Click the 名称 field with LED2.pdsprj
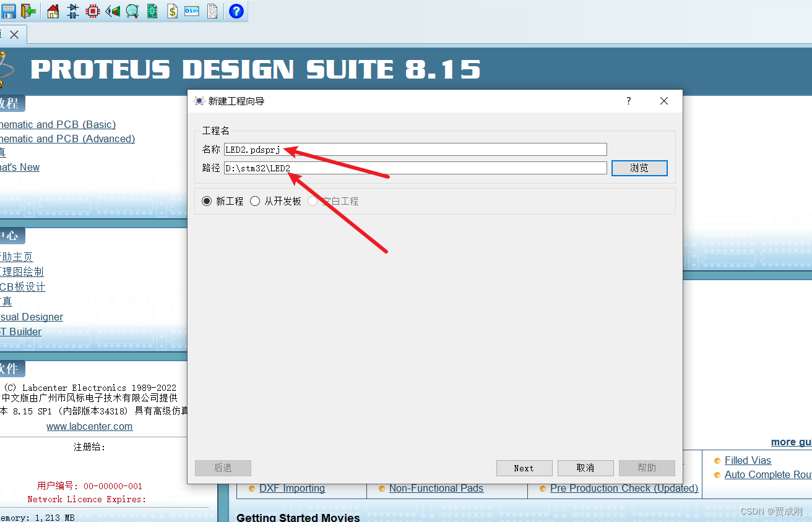 [415, 150]
